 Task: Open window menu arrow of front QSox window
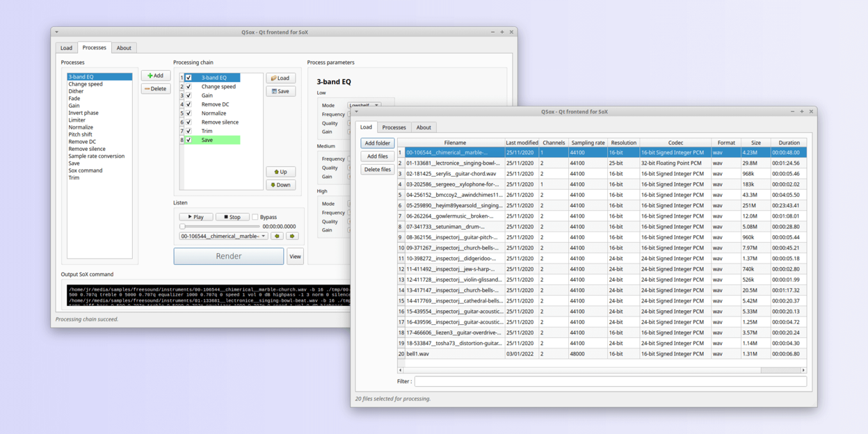pyautogui.click(x=357, y=111)
